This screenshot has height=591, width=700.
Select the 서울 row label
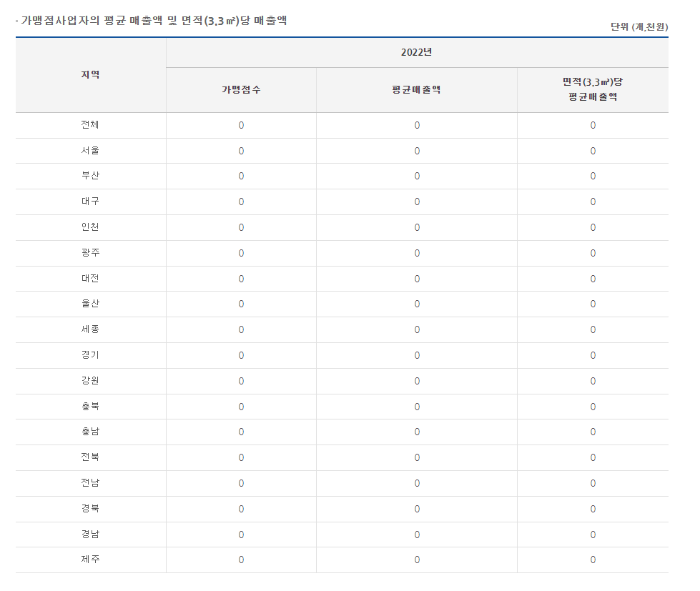90,151
